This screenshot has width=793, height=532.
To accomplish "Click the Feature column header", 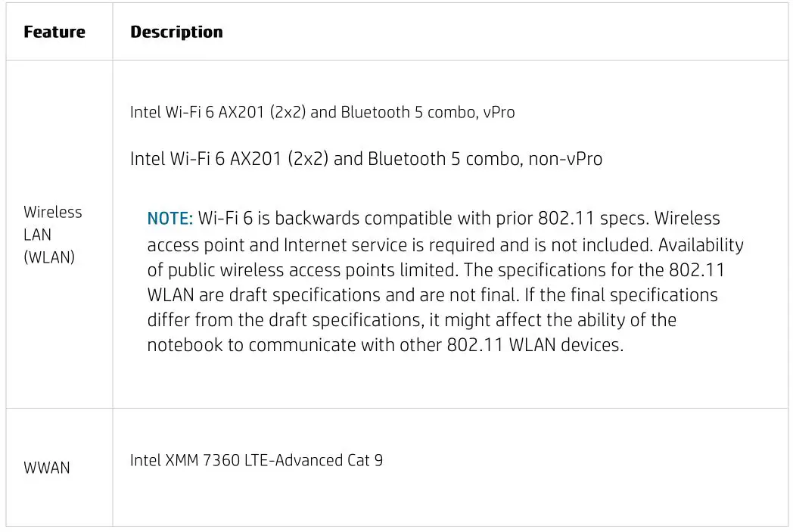I will 54,32.
